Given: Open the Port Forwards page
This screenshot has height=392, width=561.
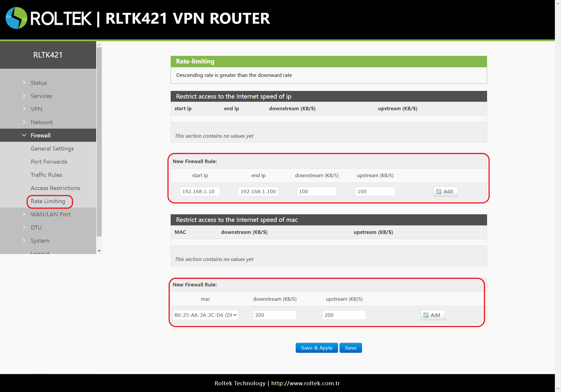Looking at the screenshot, I should coord(49,162).
